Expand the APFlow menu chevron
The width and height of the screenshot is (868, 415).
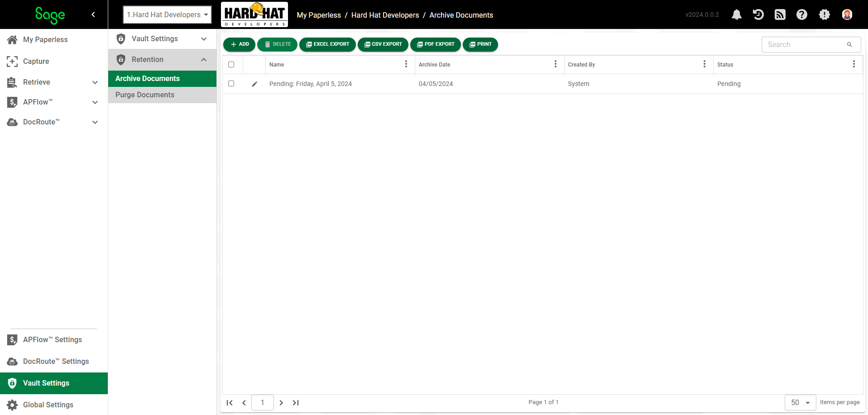95,102
